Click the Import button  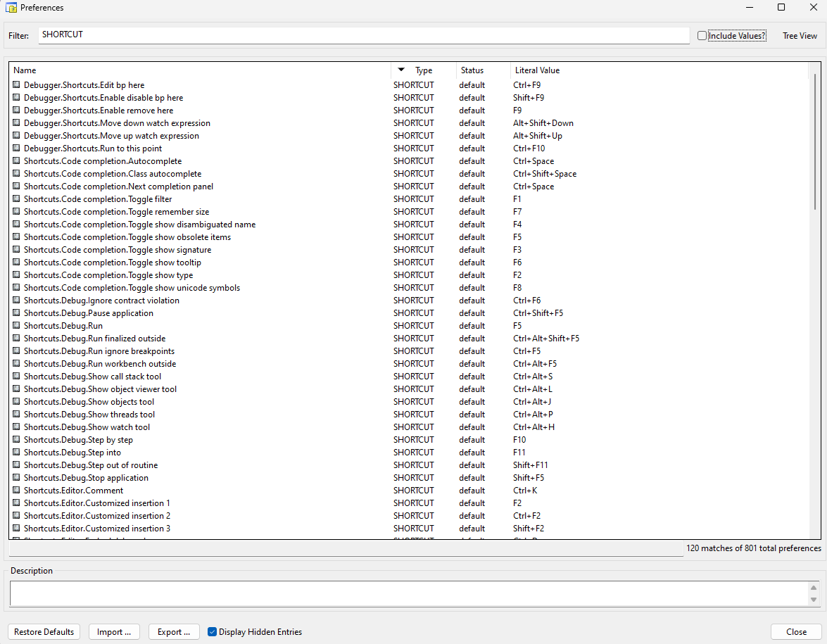coord(114,632)
